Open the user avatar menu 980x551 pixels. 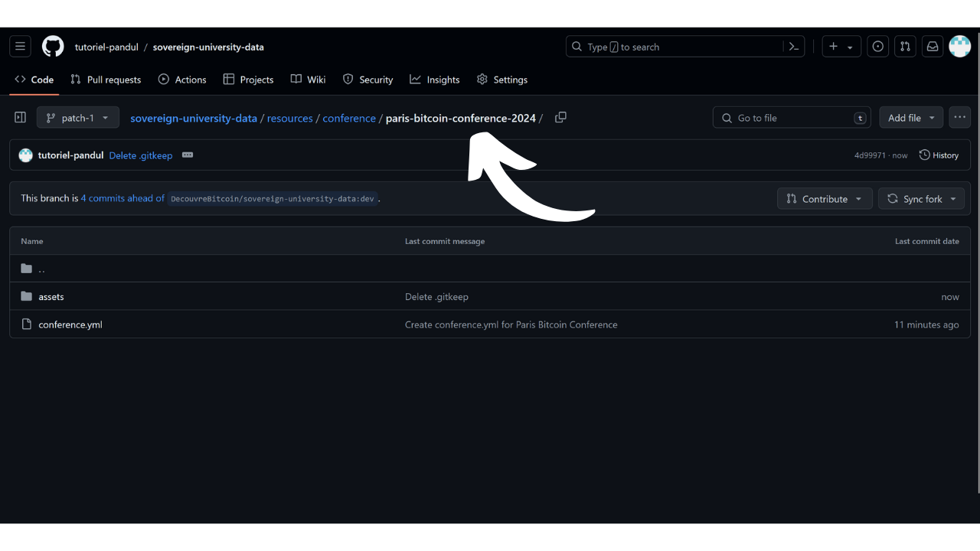(x=960, y=47)
